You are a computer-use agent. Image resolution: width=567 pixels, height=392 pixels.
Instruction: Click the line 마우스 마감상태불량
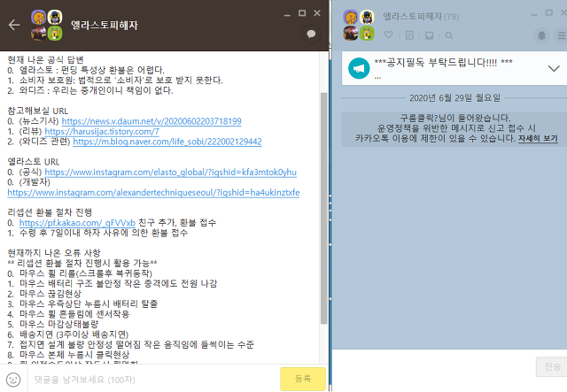[58, 324]
